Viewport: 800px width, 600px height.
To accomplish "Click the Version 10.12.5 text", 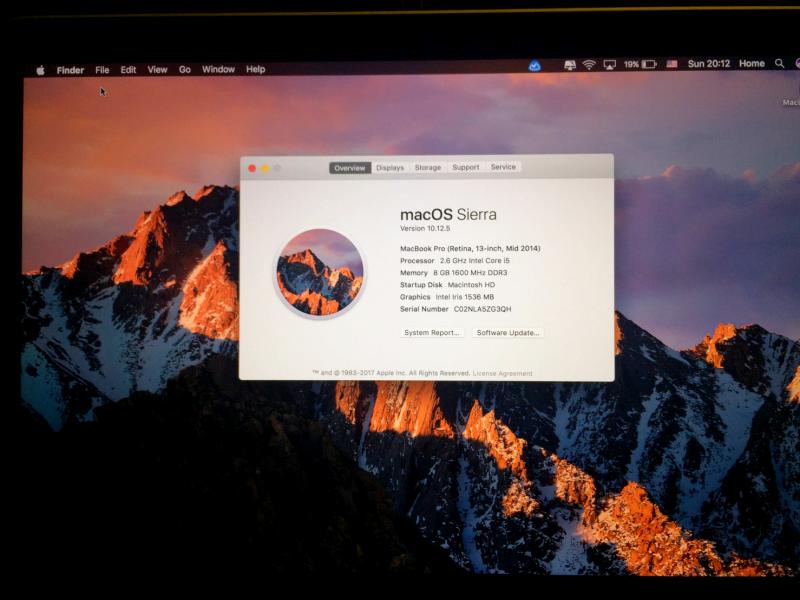I will tap(425, 229).
